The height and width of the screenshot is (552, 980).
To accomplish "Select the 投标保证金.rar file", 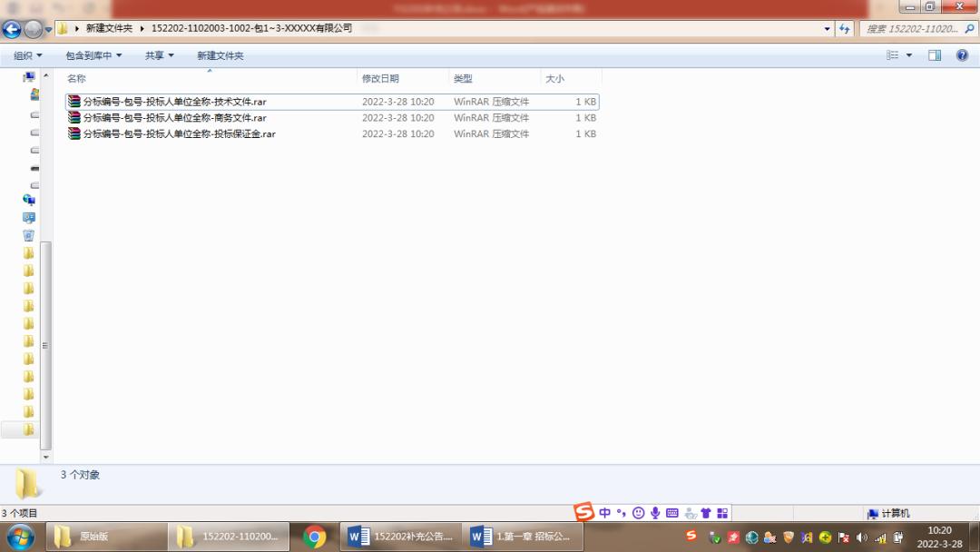I will (332, 133).
